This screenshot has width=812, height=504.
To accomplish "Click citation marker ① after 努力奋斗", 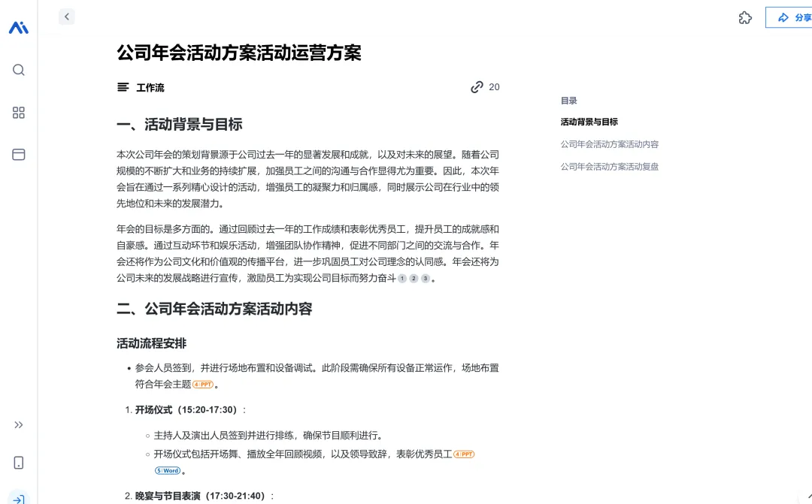I will [401, 278].
